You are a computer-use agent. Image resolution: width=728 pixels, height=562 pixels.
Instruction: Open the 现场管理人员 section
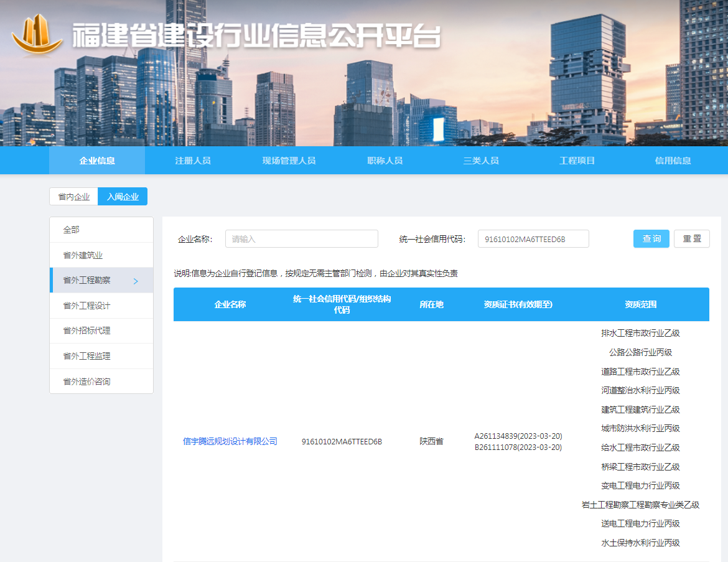[289, 160]
